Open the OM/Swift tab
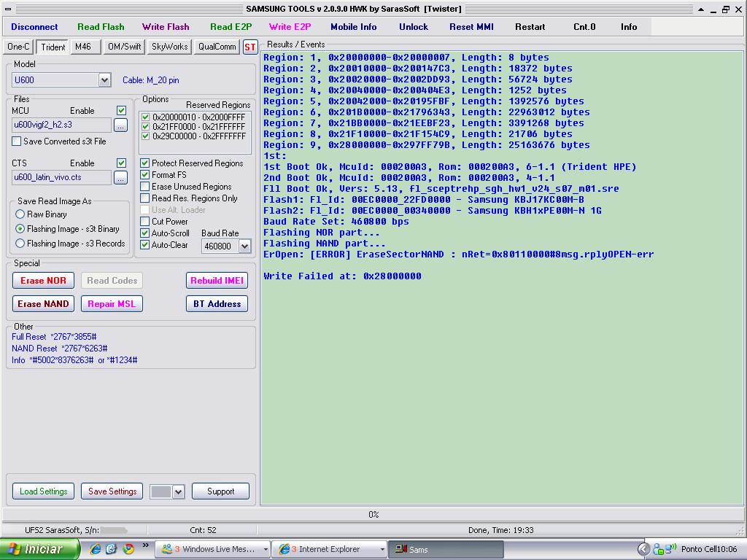Screen dimensions: 747x560 coord(124,47)
